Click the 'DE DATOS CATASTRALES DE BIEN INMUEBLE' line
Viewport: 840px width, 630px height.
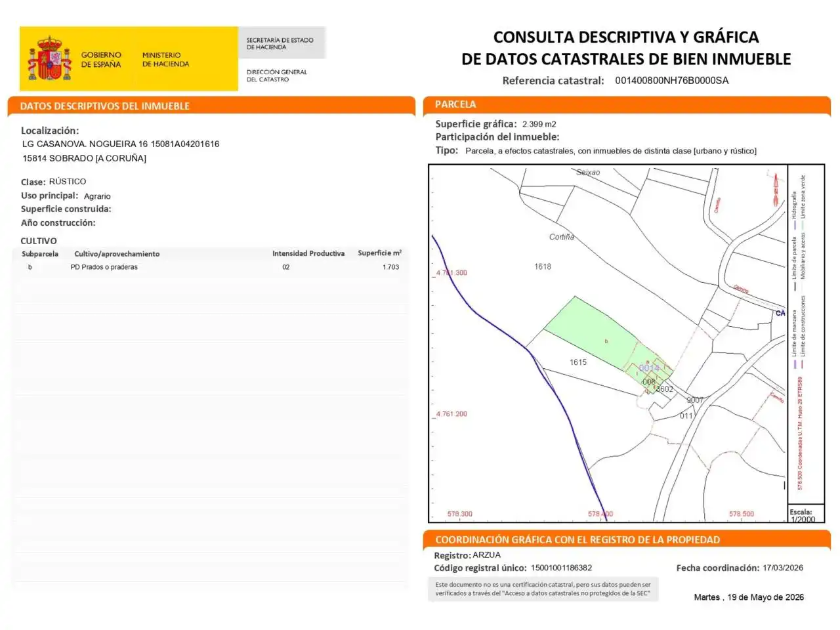point(626,59)
